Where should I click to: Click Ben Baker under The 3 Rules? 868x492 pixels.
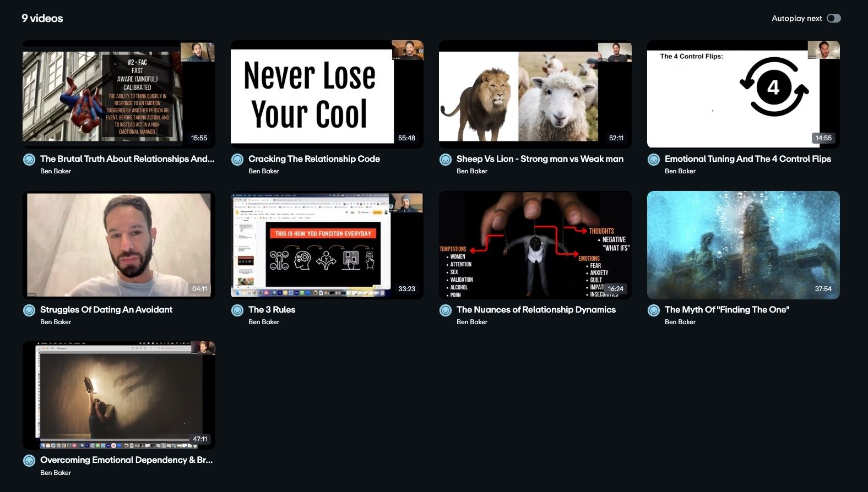264,322
